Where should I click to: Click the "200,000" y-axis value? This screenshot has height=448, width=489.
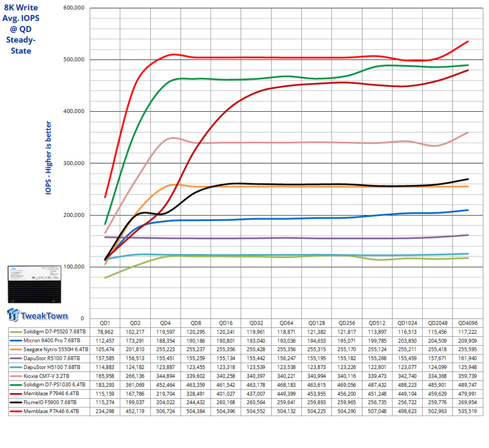(74, 215)
